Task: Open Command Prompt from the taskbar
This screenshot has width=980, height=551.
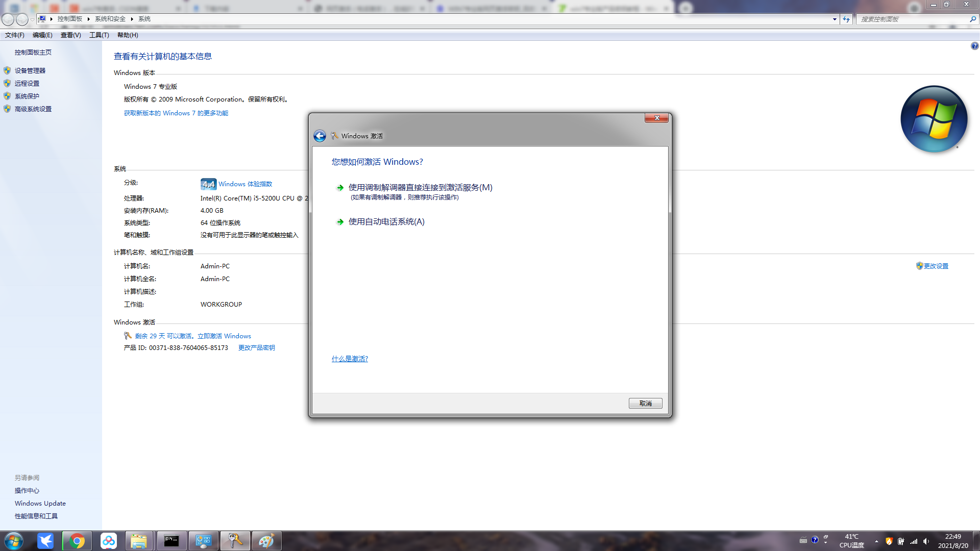Action: pyautogui.click(x=171, y=540)
